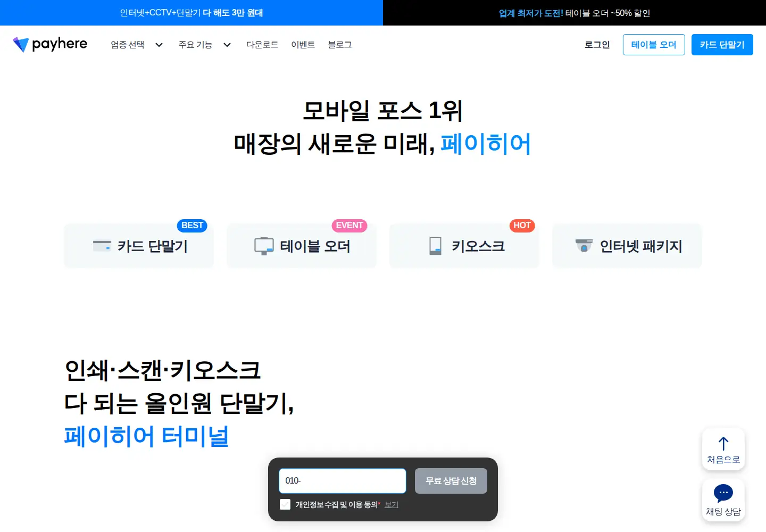The width and height of the screenshot is (766, 532).
Task: Click the BEST badge on 카드 단말기
Action: point(192,226)
